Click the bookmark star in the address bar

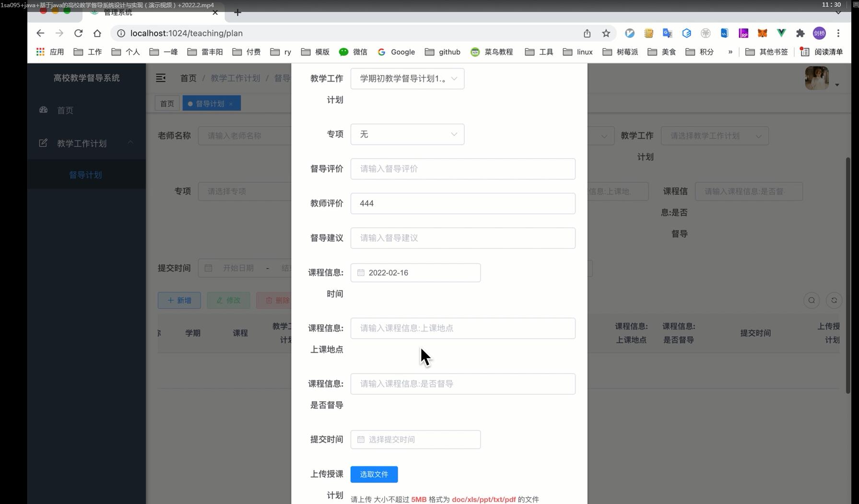[606, 33]
